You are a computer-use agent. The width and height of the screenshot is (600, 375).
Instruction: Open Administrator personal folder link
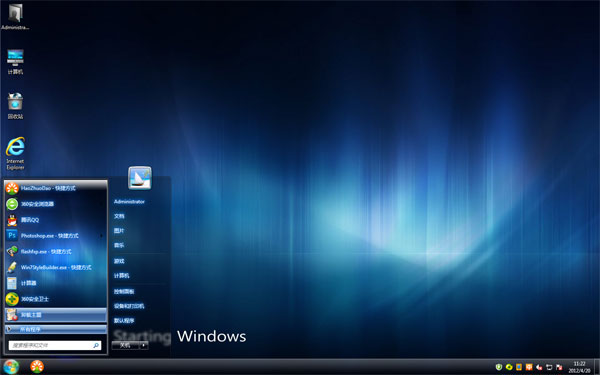click(129, 202)
